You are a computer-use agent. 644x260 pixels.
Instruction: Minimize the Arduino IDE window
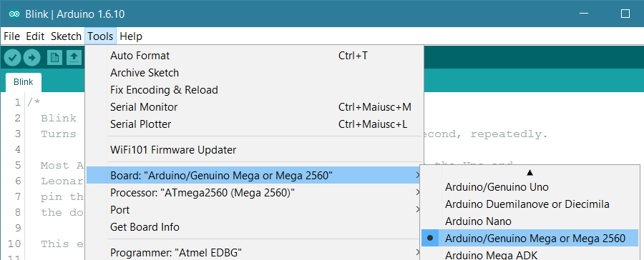584,14
